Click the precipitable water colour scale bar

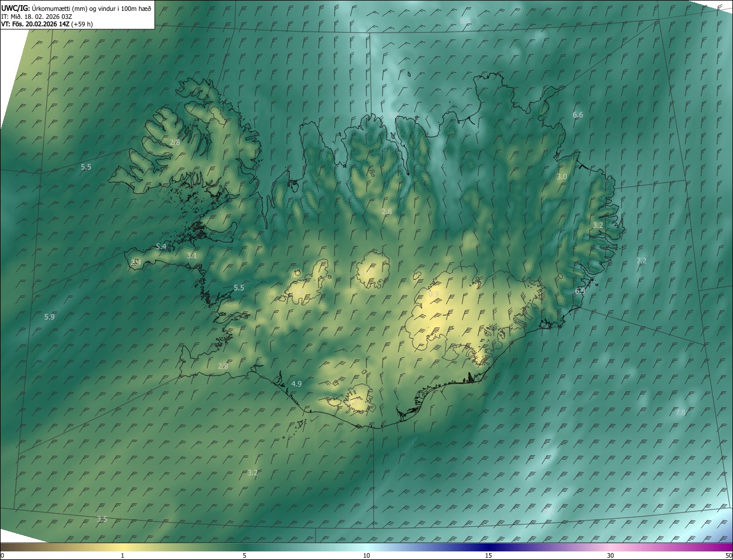pos(366,547)
